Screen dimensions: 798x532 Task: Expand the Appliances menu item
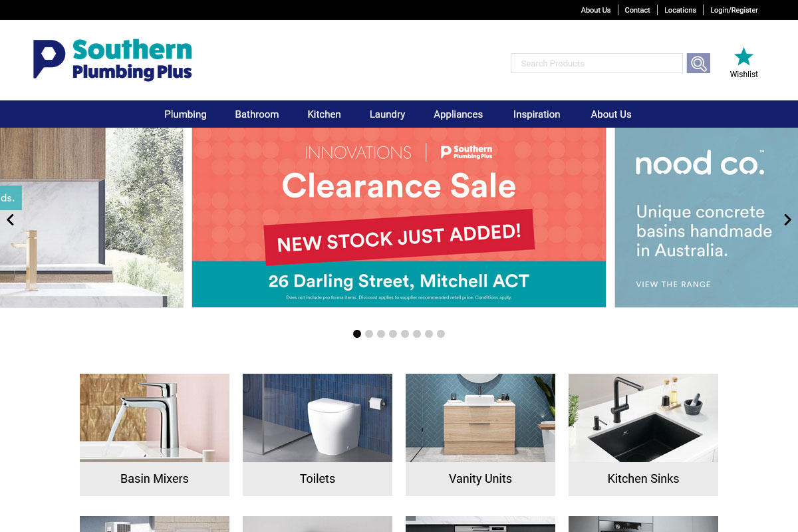coord(458,114)
